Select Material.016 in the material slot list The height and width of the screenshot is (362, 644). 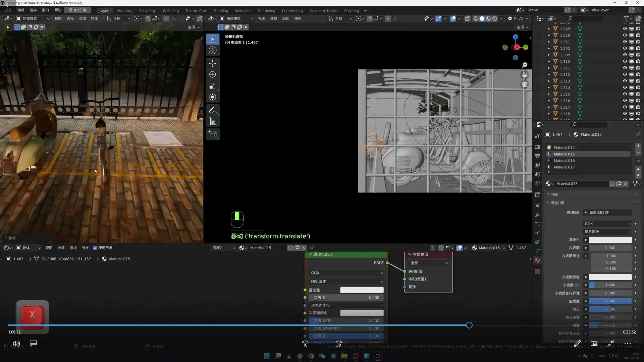pos(564,161)
